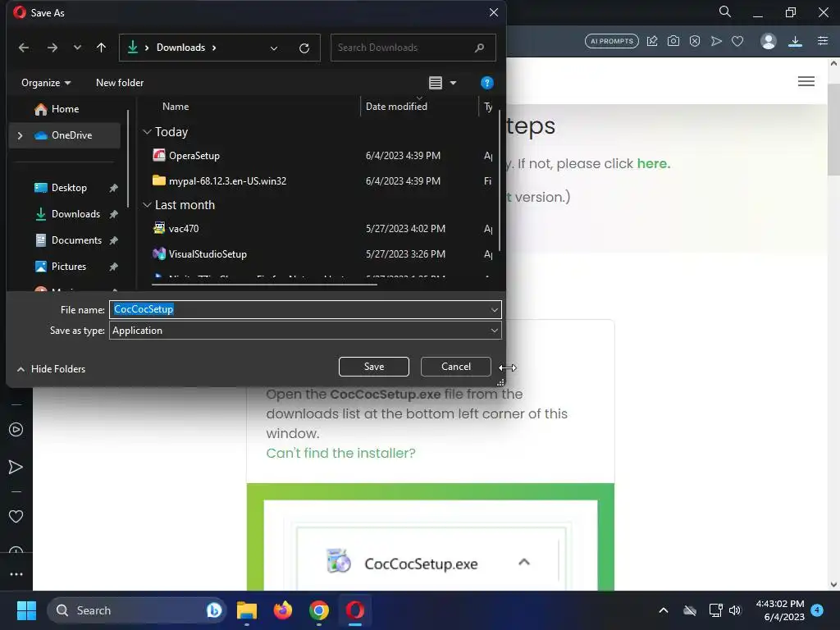Viewport: 840px width, 630px height.
Task: Expand the File name dropdown arrow
Action: point(494,309)
